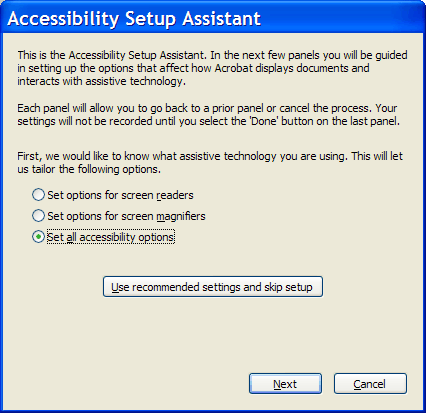
Task: Use recommended settings and skip setup
Action: (213, 287)
